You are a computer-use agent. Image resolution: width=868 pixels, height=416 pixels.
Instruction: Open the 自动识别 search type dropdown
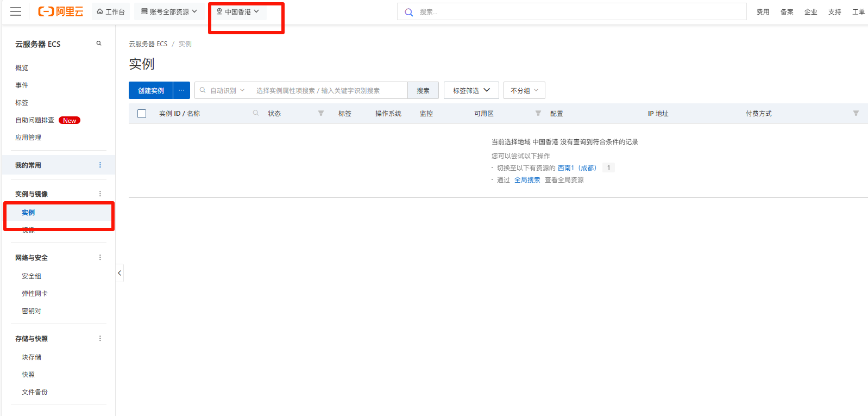(x=228, y=90)
